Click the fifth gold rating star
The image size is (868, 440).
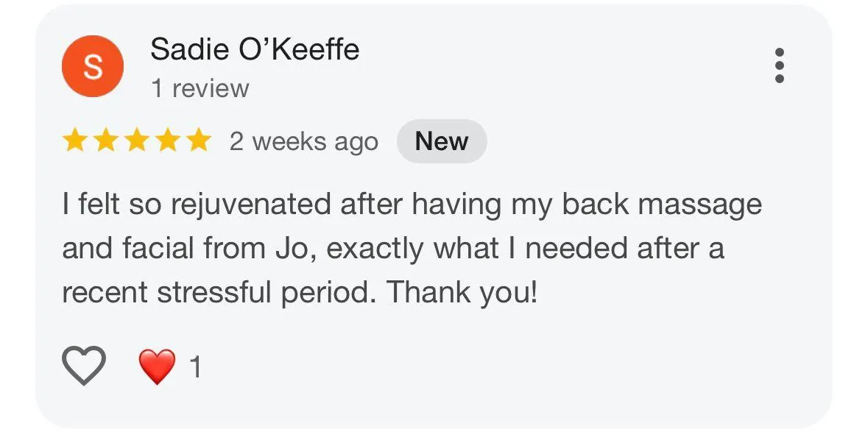[198, 141]
